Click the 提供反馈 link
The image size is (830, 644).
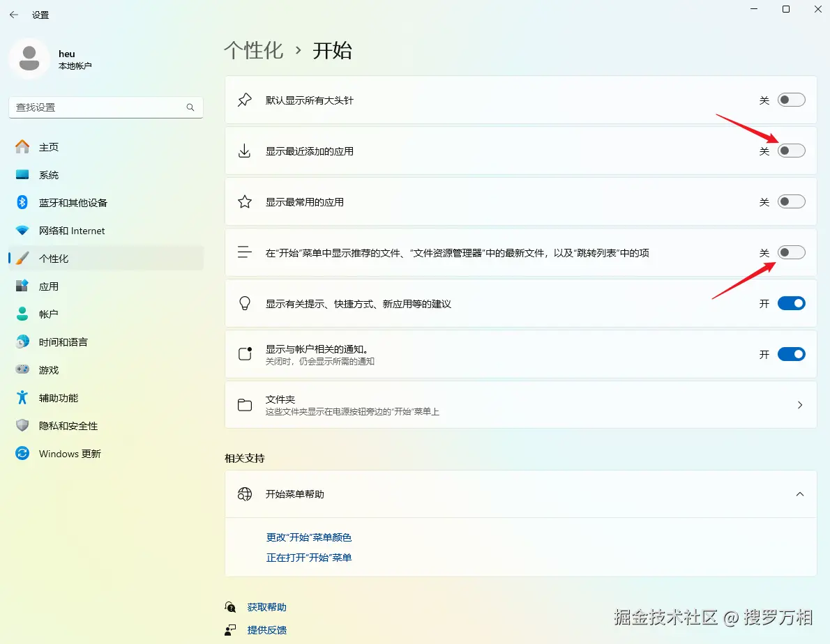tap(266, 630)
